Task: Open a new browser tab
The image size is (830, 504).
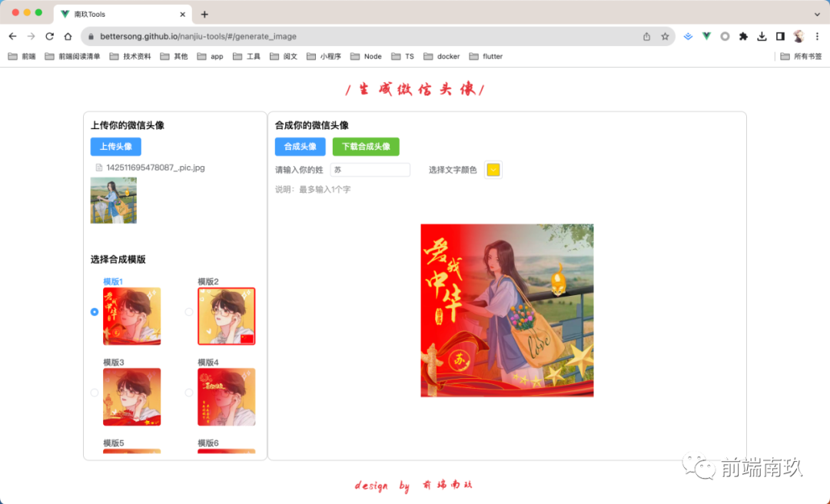Action: 204,15
